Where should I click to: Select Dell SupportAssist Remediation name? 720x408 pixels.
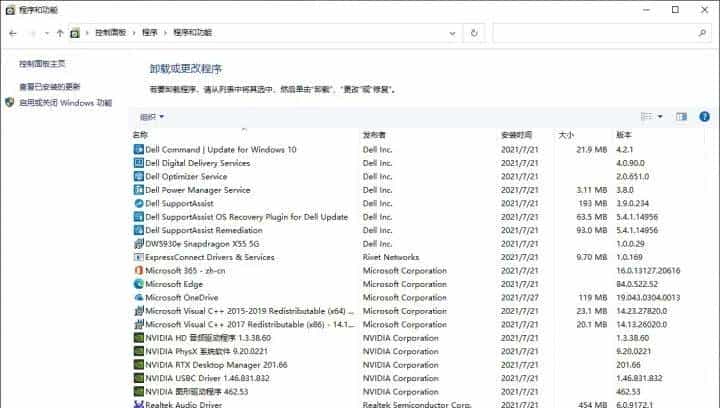[x=204, y=230]
